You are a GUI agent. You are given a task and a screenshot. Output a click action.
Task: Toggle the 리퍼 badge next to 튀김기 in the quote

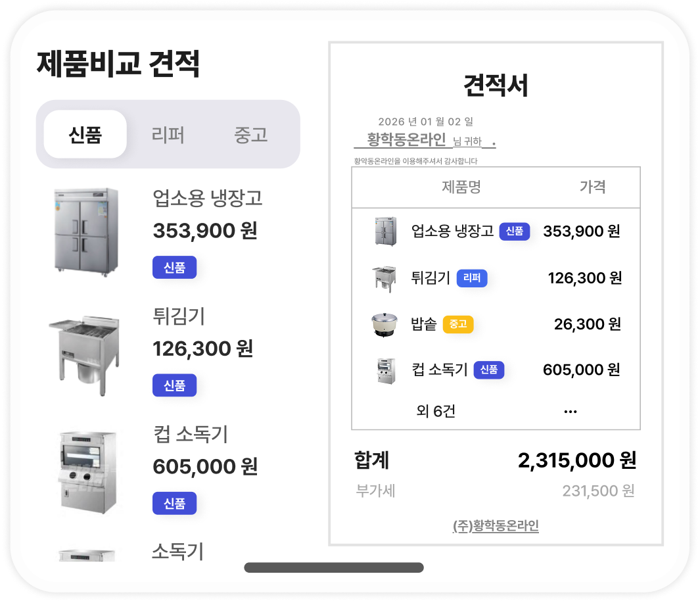point(471,277)
